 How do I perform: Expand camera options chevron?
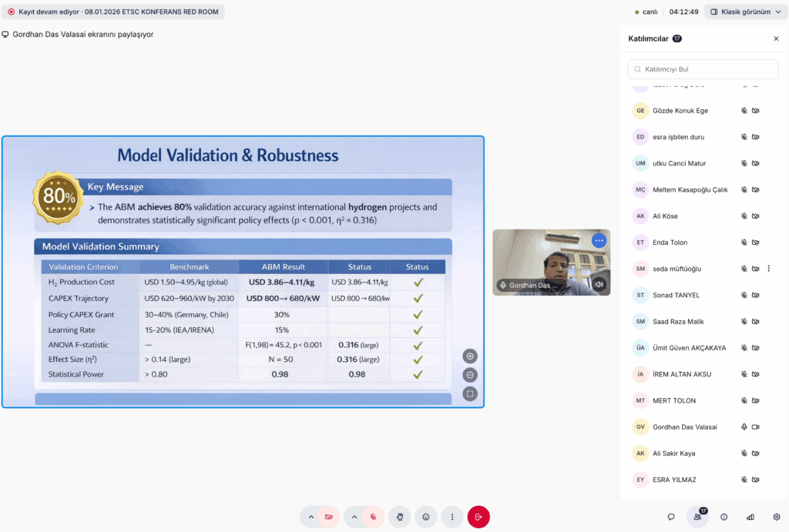click(311, 517)
